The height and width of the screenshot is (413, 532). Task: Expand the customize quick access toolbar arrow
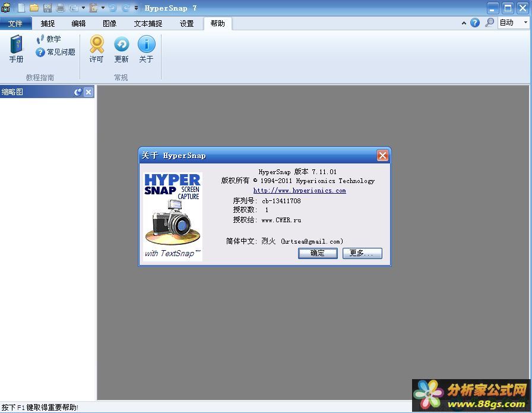click(x=136, y=8)
